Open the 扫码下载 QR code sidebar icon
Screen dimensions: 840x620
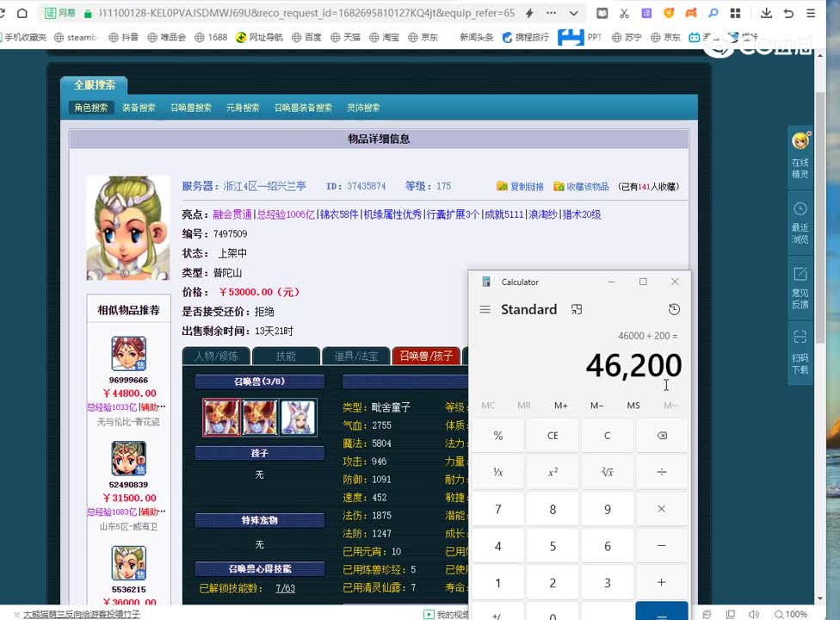[x=800, y=338]
